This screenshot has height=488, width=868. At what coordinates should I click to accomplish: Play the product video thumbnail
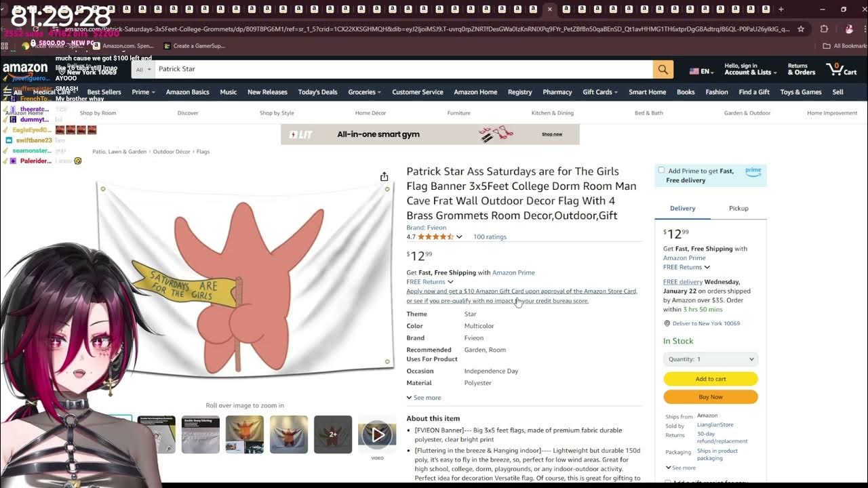point(377,434)
